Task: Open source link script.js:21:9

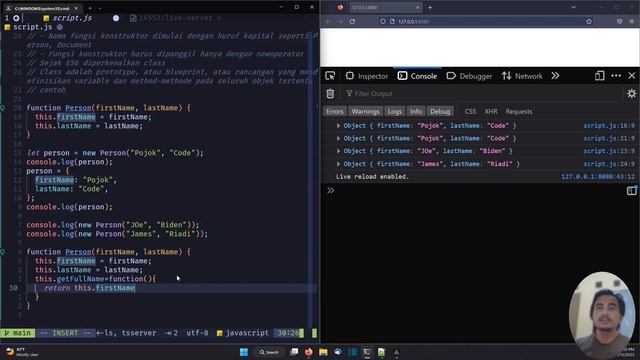Action: point(609,138)
